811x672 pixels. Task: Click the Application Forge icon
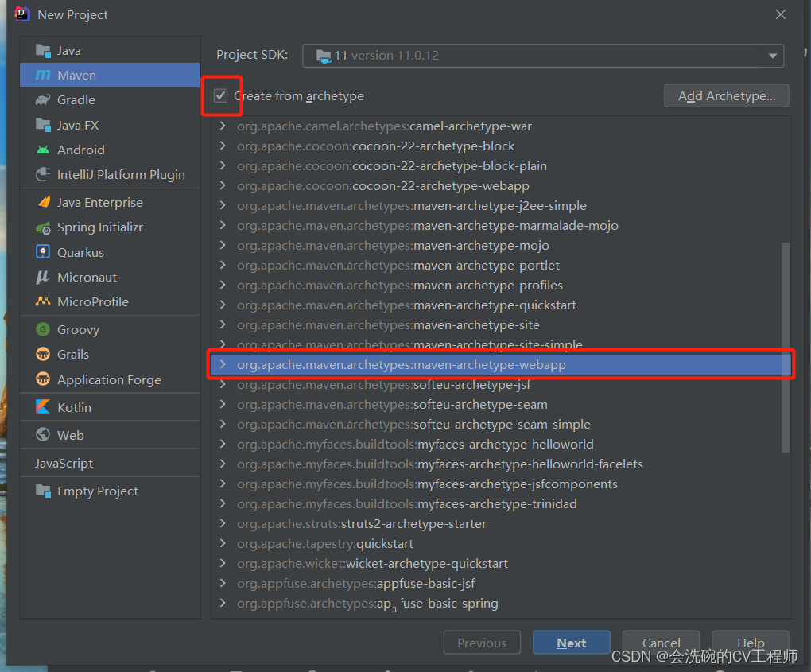[x=43, y=379]
